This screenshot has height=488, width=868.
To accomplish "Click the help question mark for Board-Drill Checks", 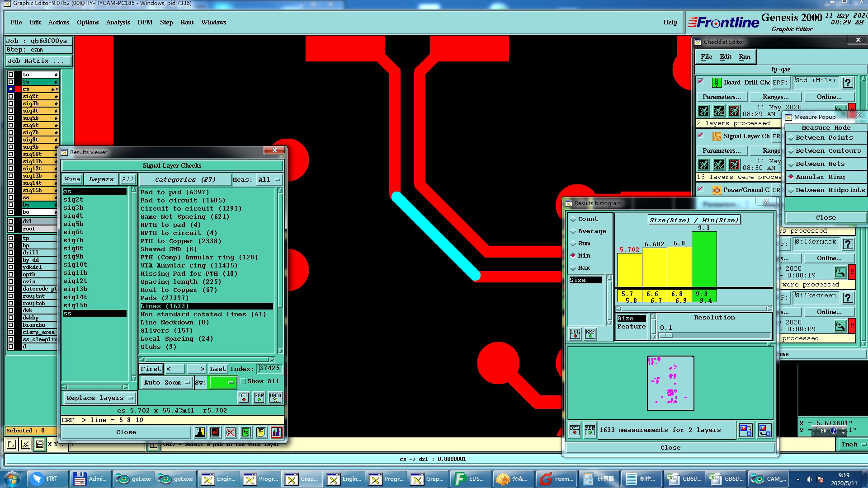I will coord(848,82).
